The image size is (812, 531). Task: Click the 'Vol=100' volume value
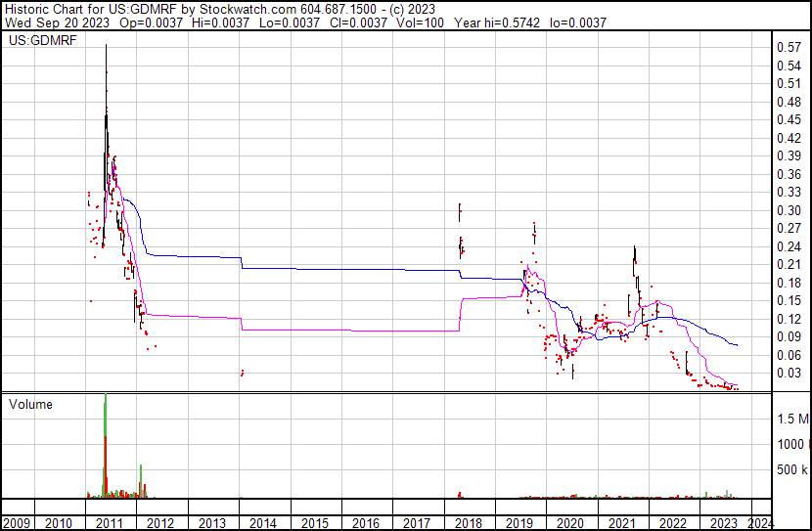pyautogui.click(x=420, y=22)
